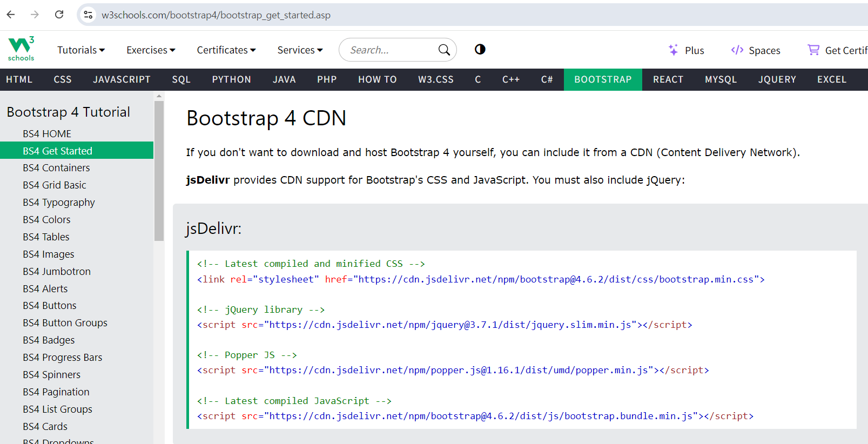Reload the page with refresh icon
Image resolution: width=868 pixels, height=444 pixels.
(59, 15)
